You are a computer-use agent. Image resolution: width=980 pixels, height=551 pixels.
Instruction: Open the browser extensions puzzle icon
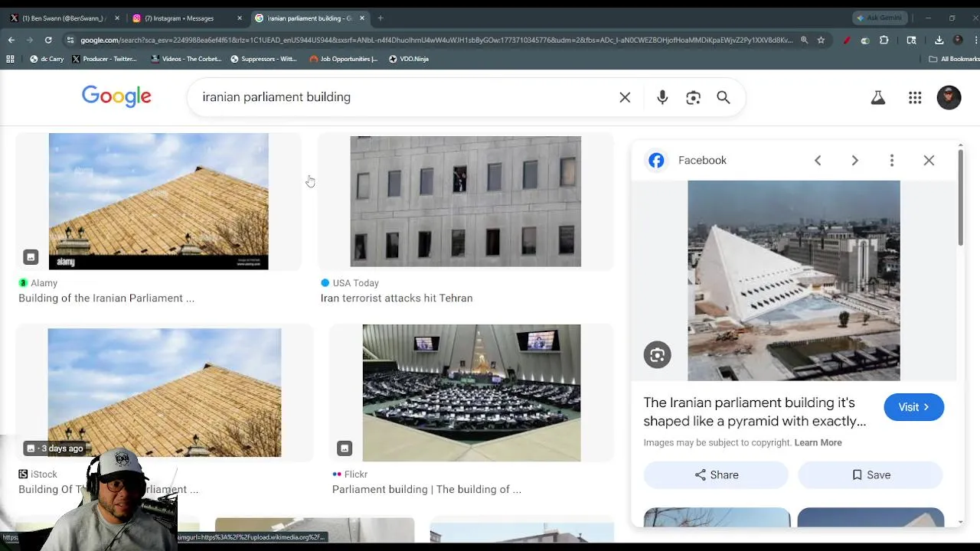pos(884,40)
